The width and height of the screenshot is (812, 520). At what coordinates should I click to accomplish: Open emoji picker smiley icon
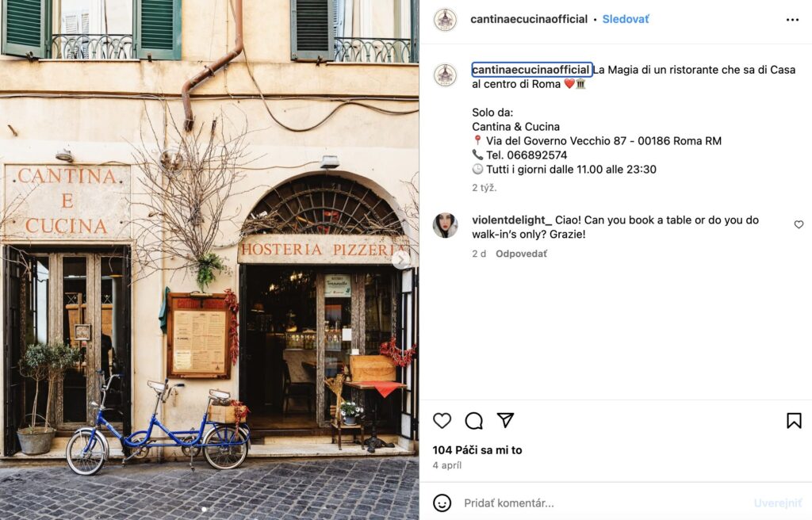click(442, 503)
